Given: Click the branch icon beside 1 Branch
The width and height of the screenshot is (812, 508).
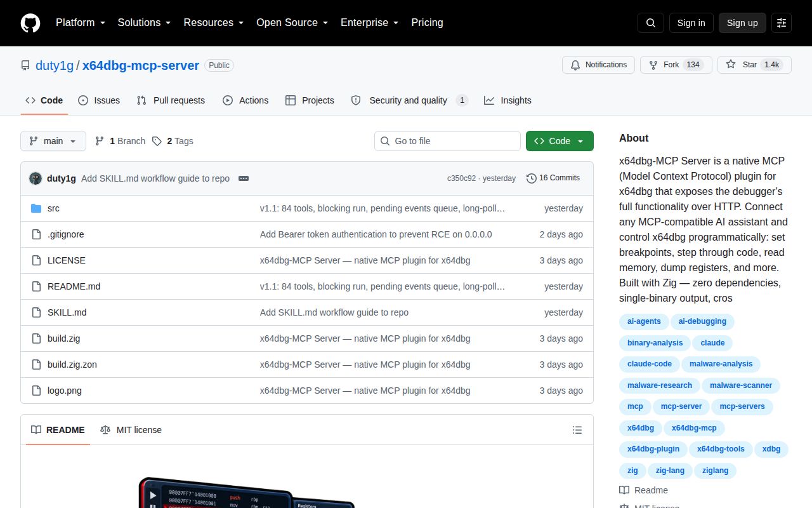Looking at the screenshot, I should (x=100, y=141).
